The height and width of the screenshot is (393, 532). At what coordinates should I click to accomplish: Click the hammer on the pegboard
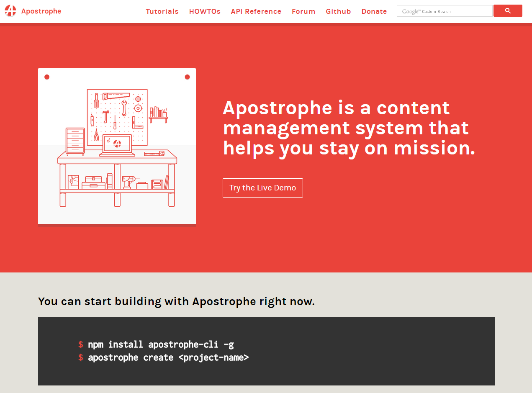106,116
